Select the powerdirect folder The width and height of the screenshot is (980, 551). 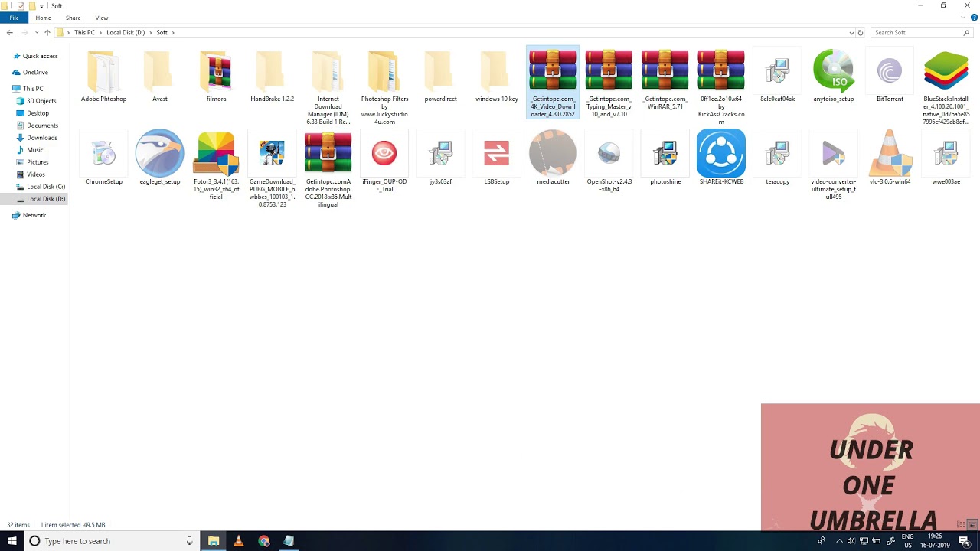coord(440,77)
